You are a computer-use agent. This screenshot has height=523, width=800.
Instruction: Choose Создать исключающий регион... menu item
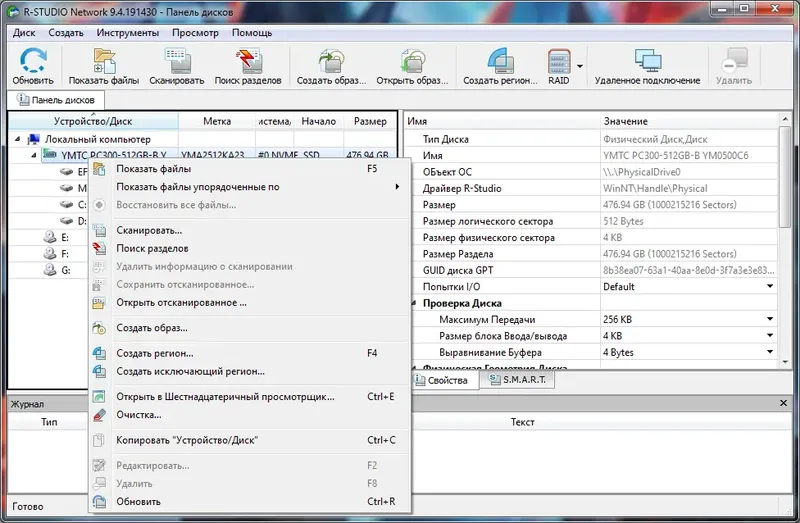249,371
